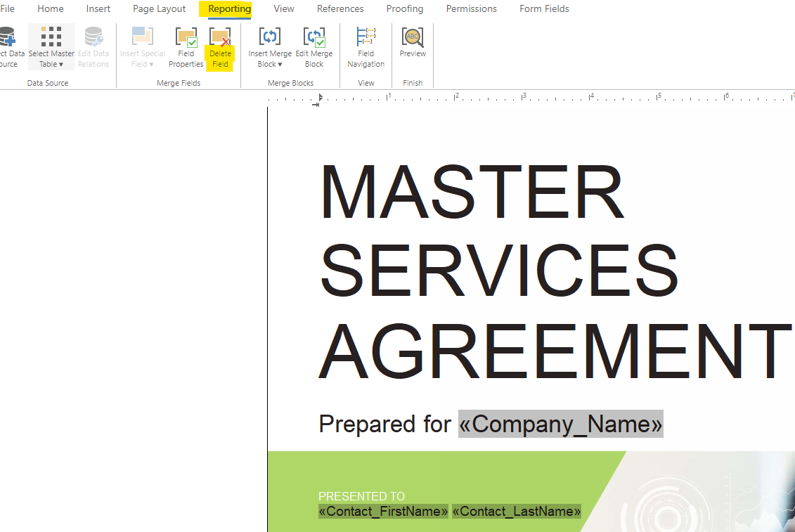Open Field Navigation in the View group
The width and height of the screenshot is (795, 532).
pyautogui.click(x=366, y=46)
